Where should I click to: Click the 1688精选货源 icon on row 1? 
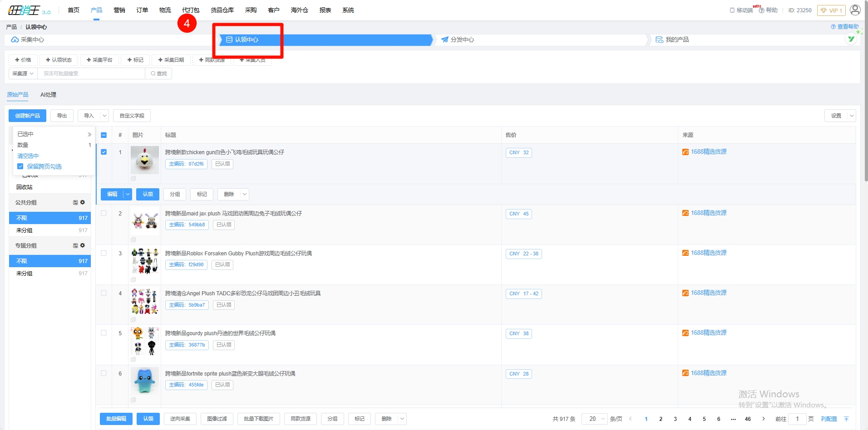click(685, 152)
